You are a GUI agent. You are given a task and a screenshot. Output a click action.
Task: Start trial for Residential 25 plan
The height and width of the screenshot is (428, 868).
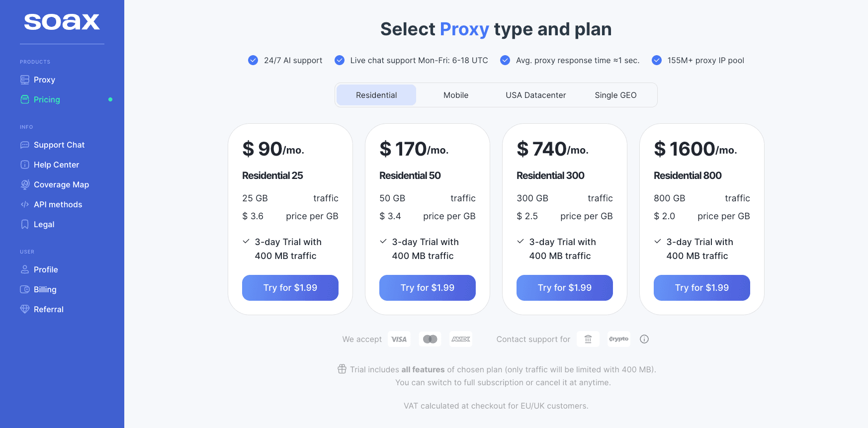click(x=290, y=288)
